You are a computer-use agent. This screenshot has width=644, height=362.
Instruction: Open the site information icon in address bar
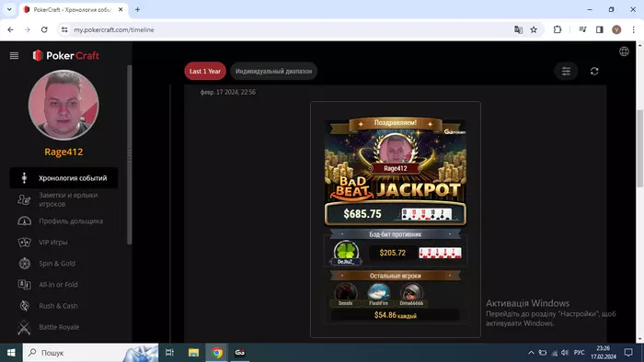pyautogui.click(x=64, y=29)
